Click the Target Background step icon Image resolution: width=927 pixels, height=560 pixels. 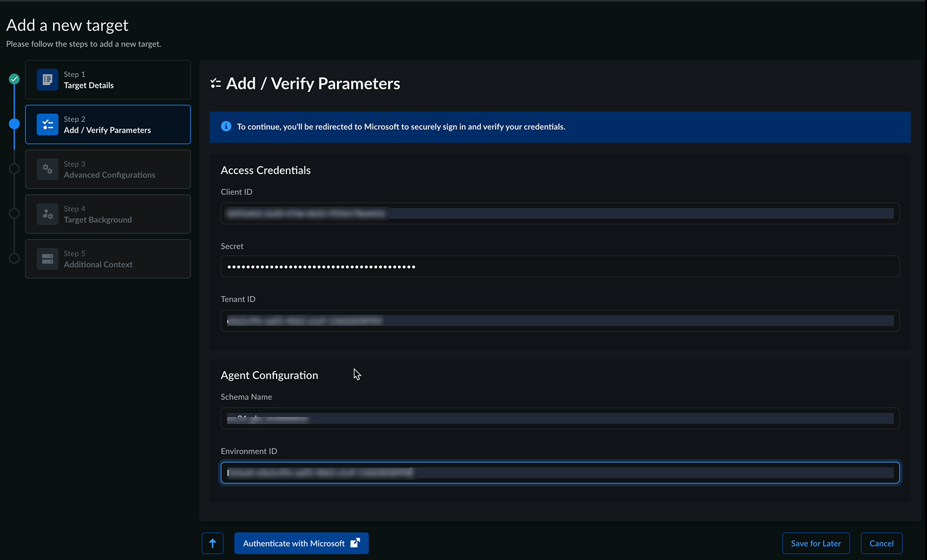coord(47,214)
